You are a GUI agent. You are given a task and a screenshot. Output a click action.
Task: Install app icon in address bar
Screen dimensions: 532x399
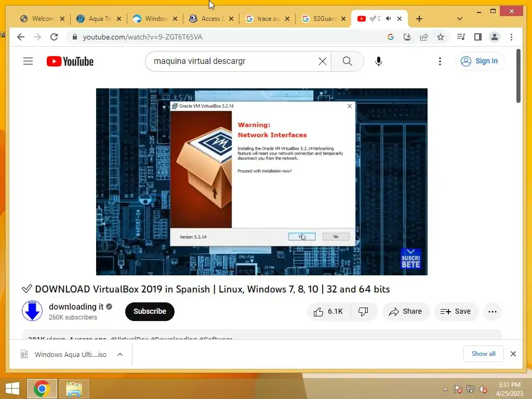tap(407, 37)
